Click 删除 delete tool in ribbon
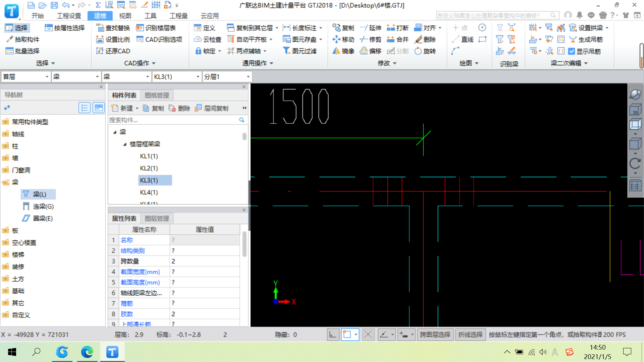 (425, 40)
